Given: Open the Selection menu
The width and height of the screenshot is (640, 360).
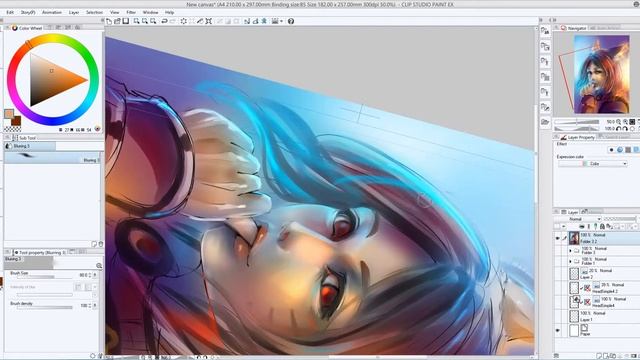Looking at the screenshot, I should [94, 13].
